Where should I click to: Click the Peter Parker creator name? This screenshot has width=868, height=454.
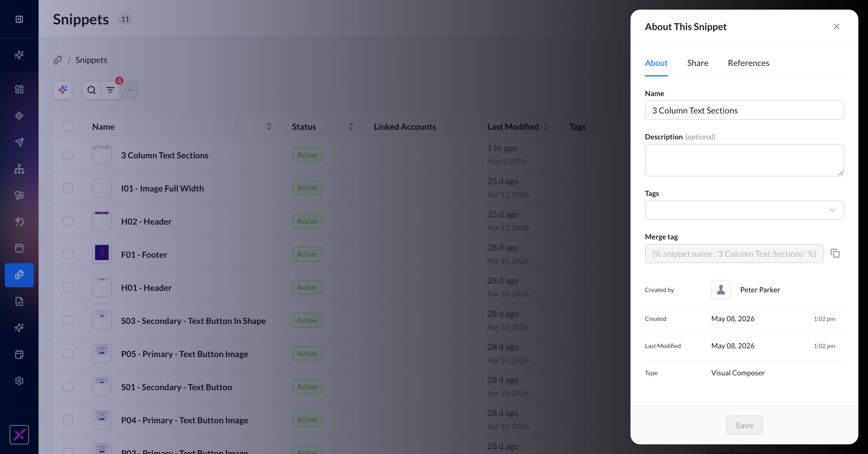pos(760,290)
